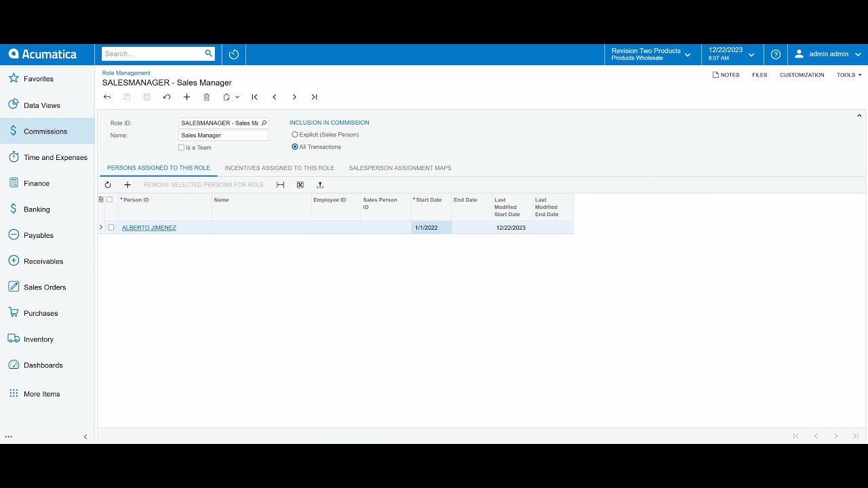Image resolution: width=868 pixels, height=488 pixels.
Task: Open Payables workspace
Action: point(39,235)
